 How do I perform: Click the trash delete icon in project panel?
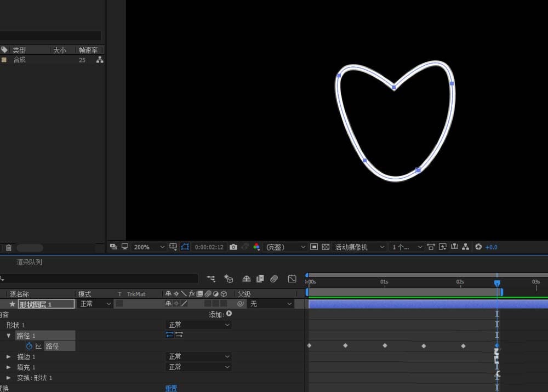tap(9, 248)
